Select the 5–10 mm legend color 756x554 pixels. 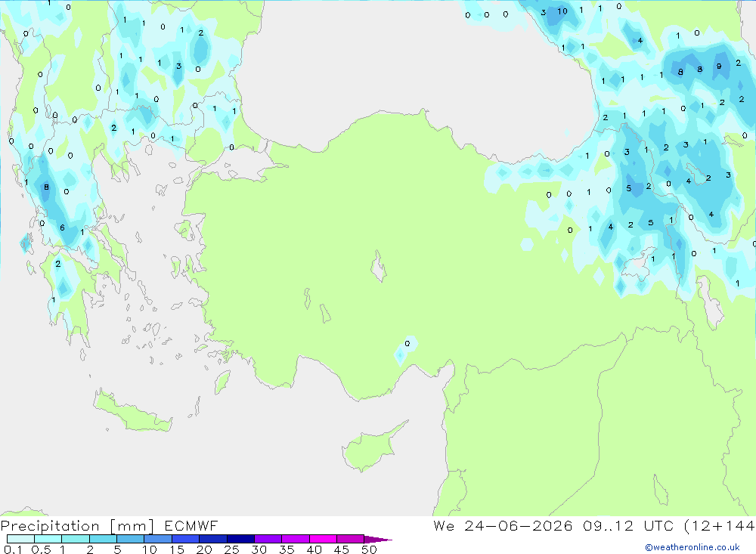[131, 539]
